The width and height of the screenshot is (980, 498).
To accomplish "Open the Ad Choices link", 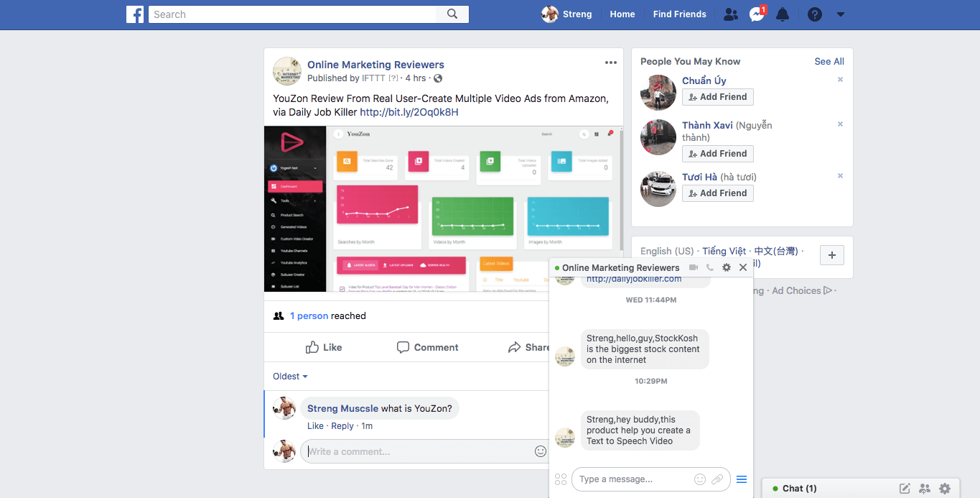I will tap(802, 291).
